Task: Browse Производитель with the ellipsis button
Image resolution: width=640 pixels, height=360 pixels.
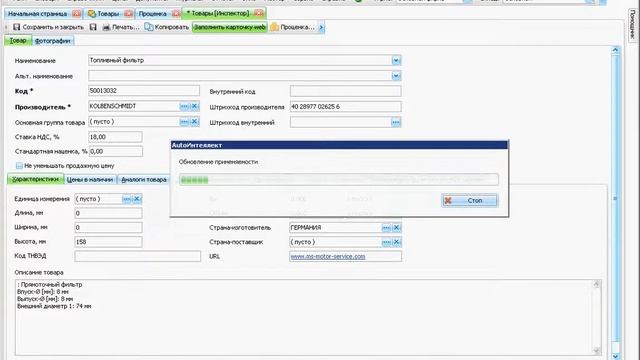Action: [184, 106]
